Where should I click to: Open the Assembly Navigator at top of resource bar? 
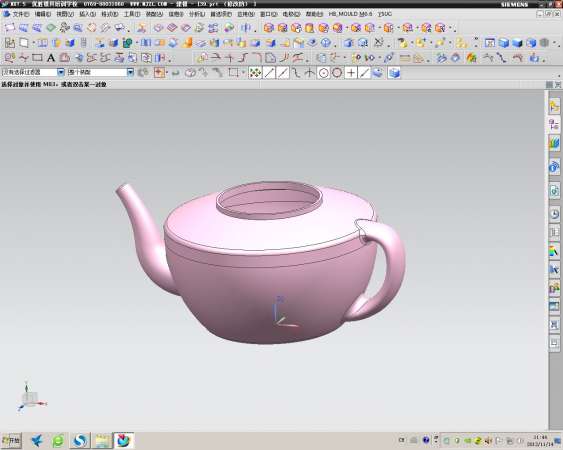click(554, 107)
